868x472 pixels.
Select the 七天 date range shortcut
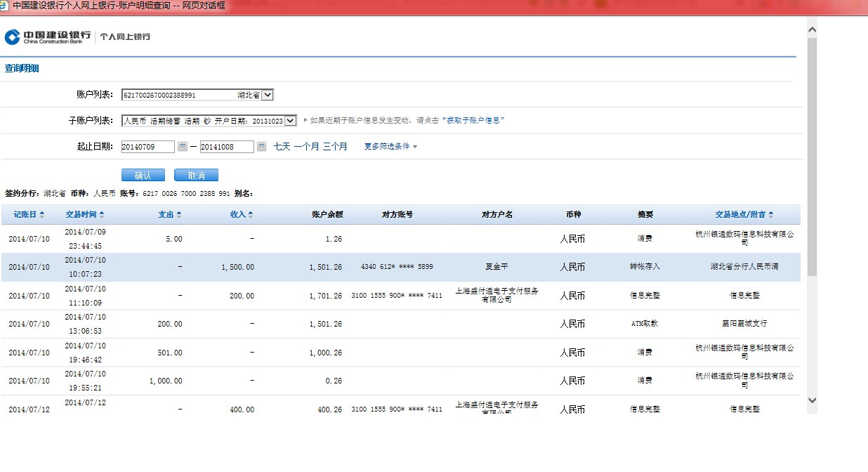click(x=282, y=147)
